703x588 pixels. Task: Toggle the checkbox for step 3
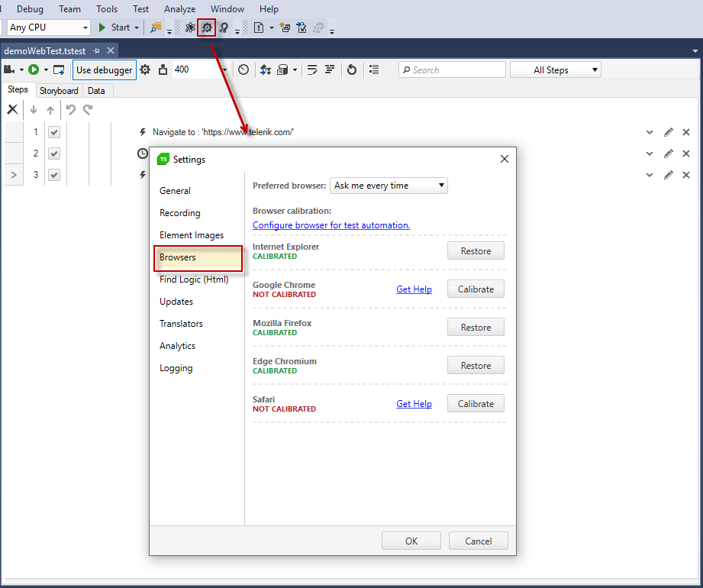pos(54,175)
